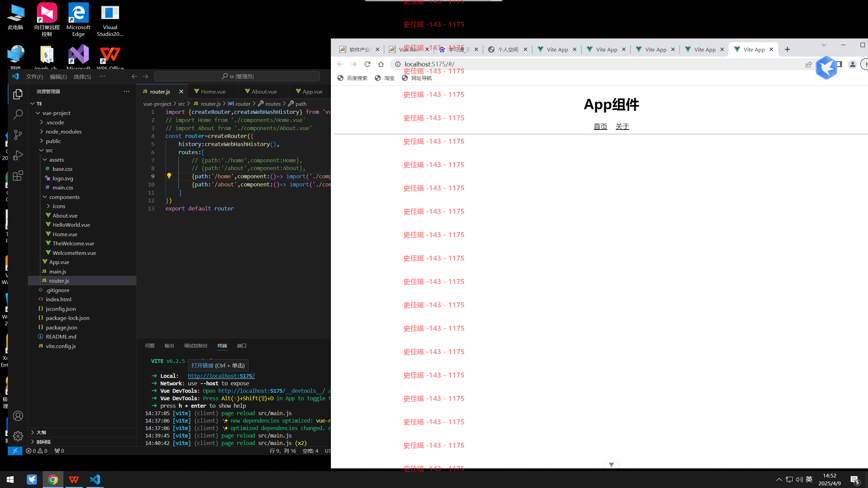Switch to the About.vue editor tab

point(264,91)
